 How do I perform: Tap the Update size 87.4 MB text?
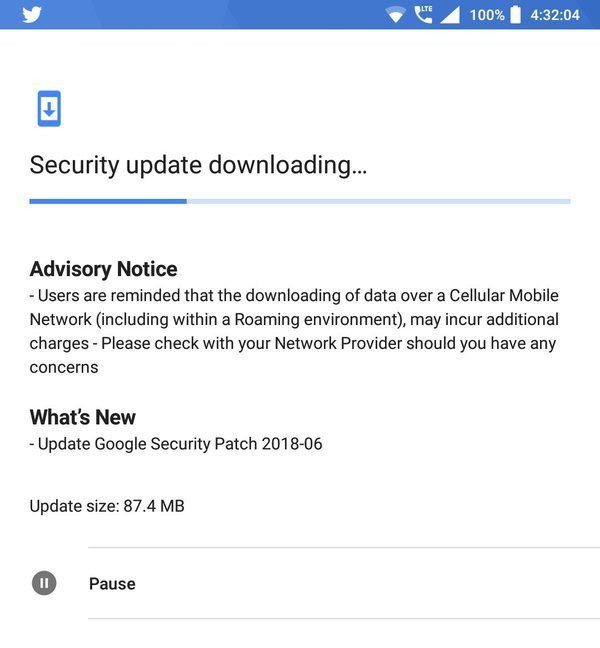[x=107, y=506]
